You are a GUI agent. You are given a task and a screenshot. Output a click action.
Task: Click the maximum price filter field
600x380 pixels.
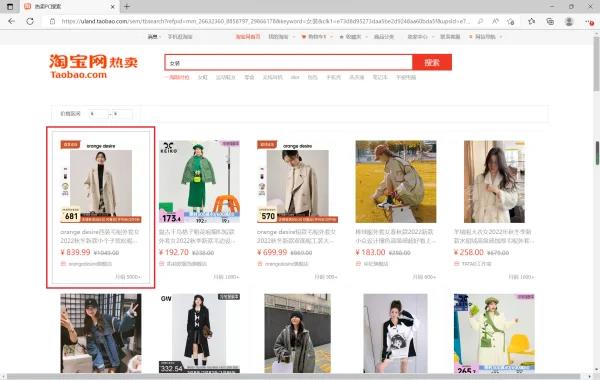click(122, 114)
